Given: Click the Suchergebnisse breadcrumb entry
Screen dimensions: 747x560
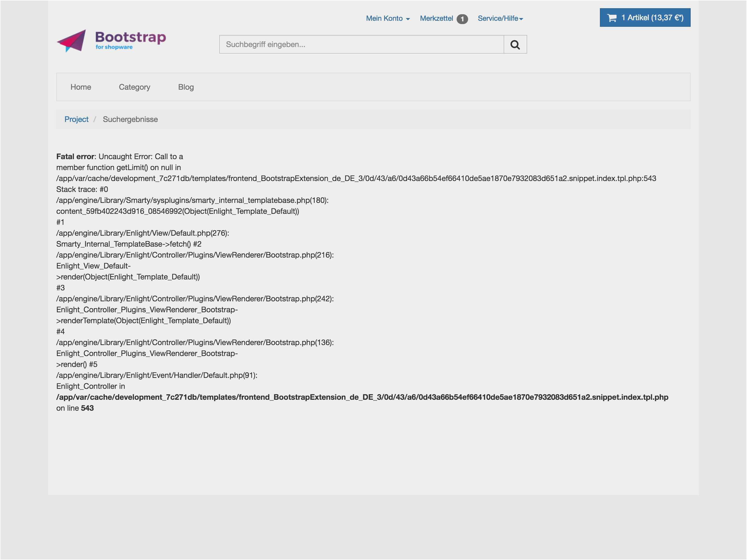Looking at the screenshot, I should click(x=130, y=119).
